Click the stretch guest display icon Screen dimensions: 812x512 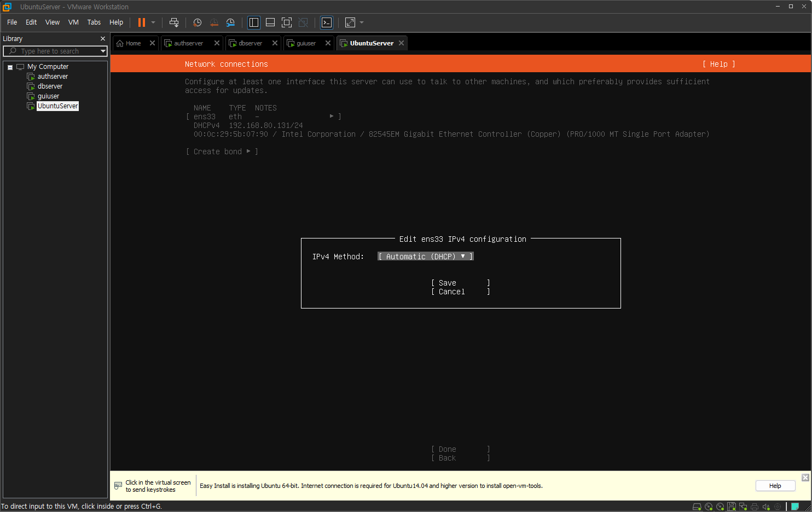click(x=350, y=22)
